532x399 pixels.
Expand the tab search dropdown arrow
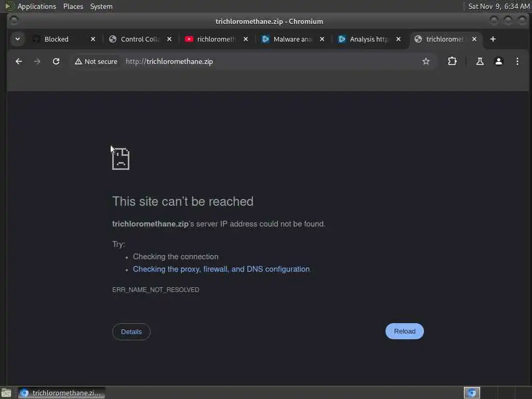[18, 39]
